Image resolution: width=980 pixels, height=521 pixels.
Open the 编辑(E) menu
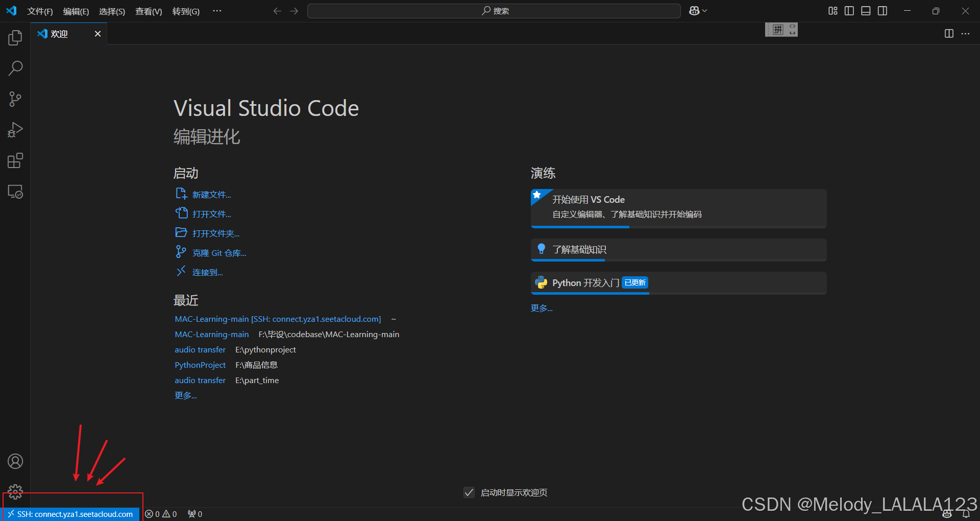coord(76,11)
